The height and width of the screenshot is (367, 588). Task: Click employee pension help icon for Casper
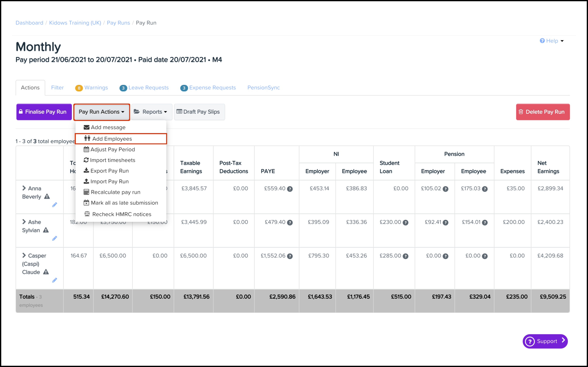[485, 256]
